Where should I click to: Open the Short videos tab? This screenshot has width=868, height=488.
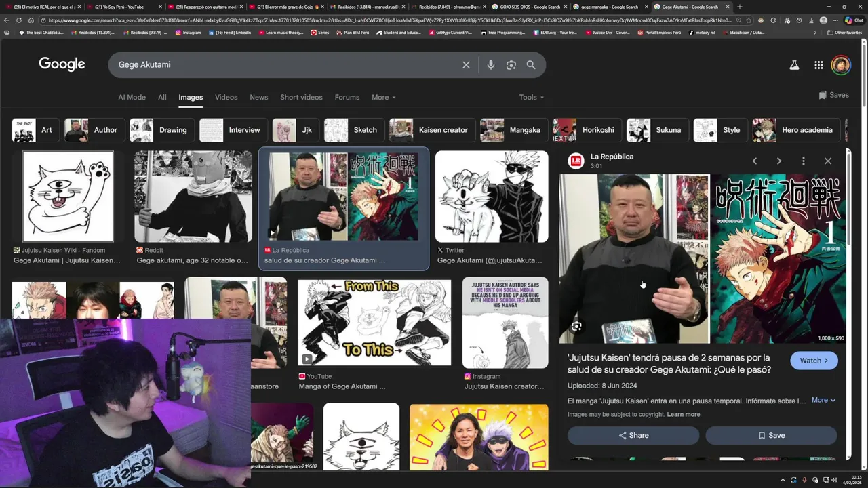[301, 97]
